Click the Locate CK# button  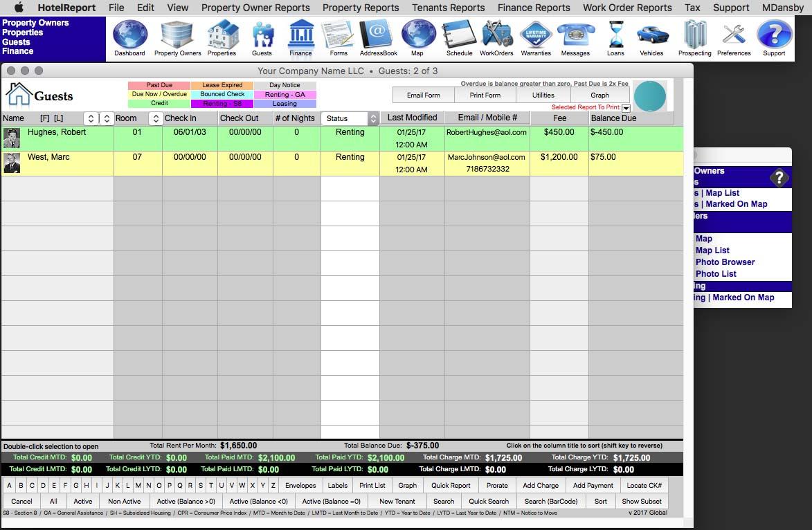[x=644, y=486]
